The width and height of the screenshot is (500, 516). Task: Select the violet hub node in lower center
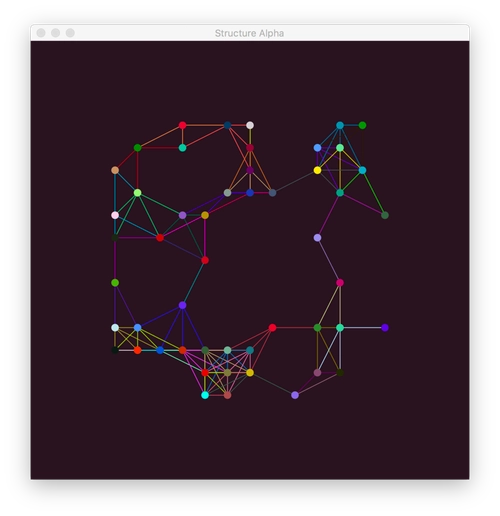(x=182, y=305)
